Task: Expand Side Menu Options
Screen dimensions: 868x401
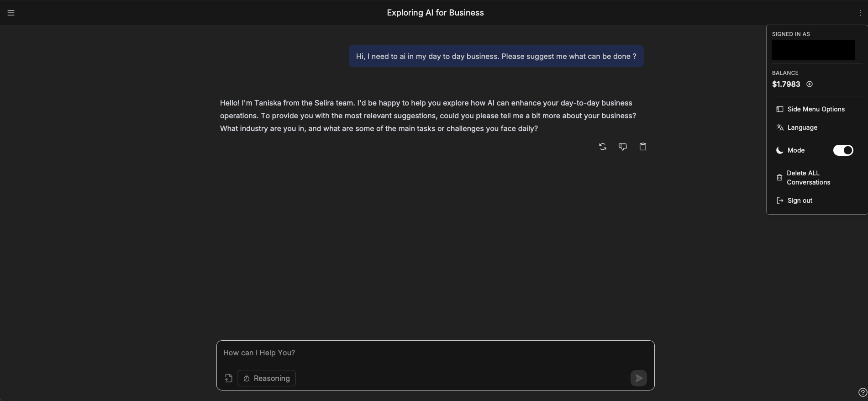Action: point(815,109)
